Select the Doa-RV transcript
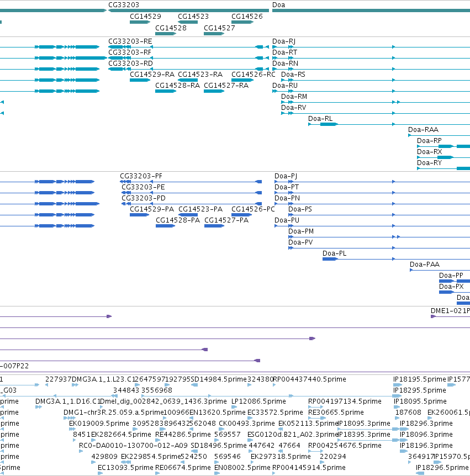The image size is (470, 476). (293, 108)
